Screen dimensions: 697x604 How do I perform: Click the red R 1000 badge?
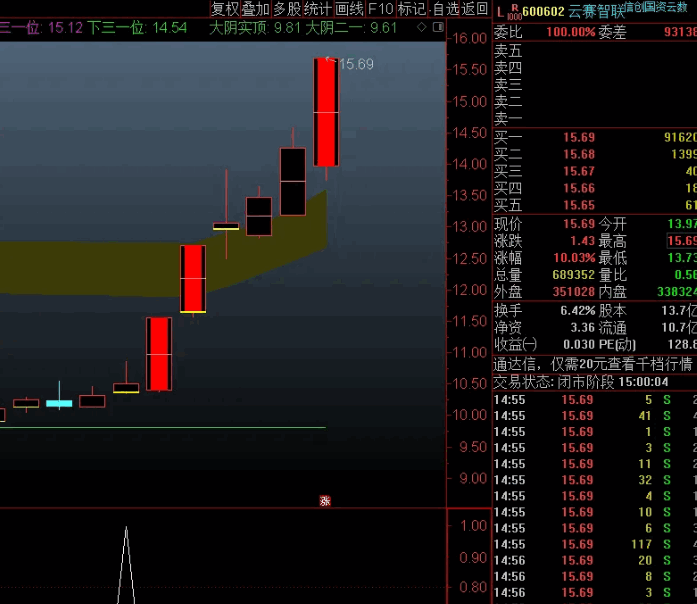coord(515,12)
